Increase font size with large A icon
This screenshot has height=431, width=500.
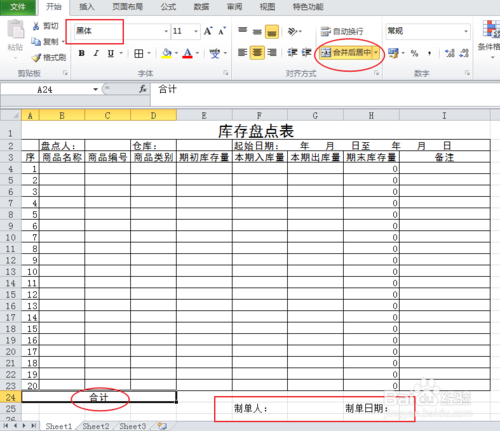pyautogui.click(x=208, y=31)
